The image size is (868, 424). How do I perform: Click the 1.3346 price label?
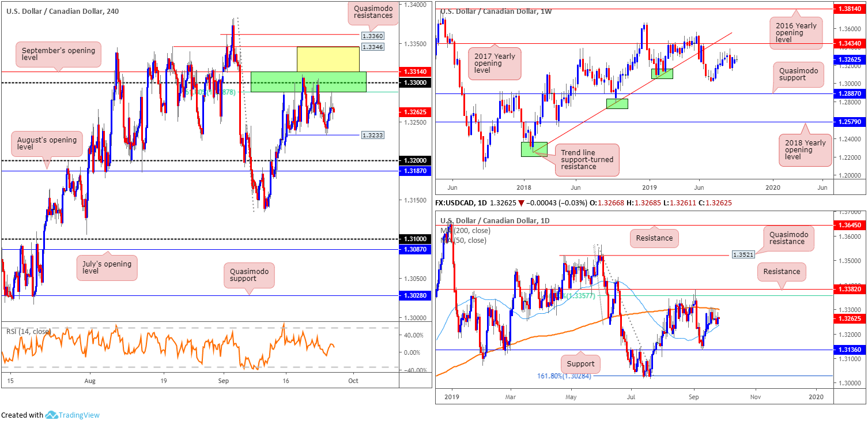[372, 46]
